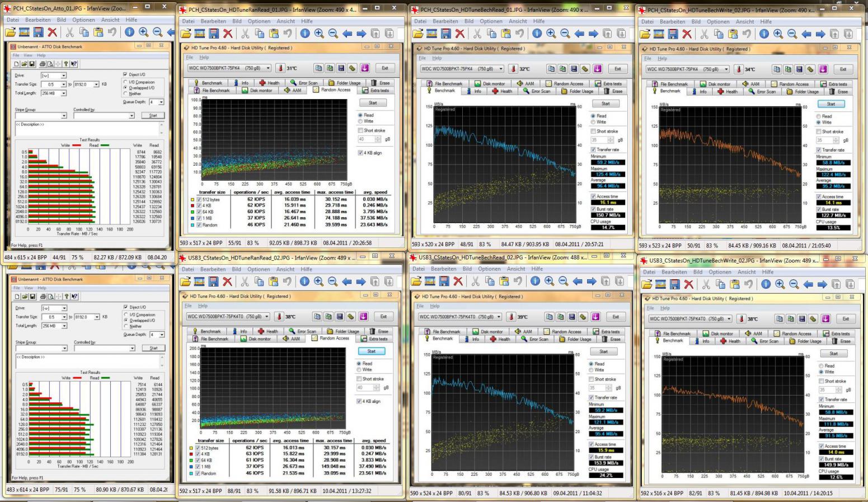868x502 pixels.
Task: Uncheck the 4 KB align option
Action: pos(360,152)
